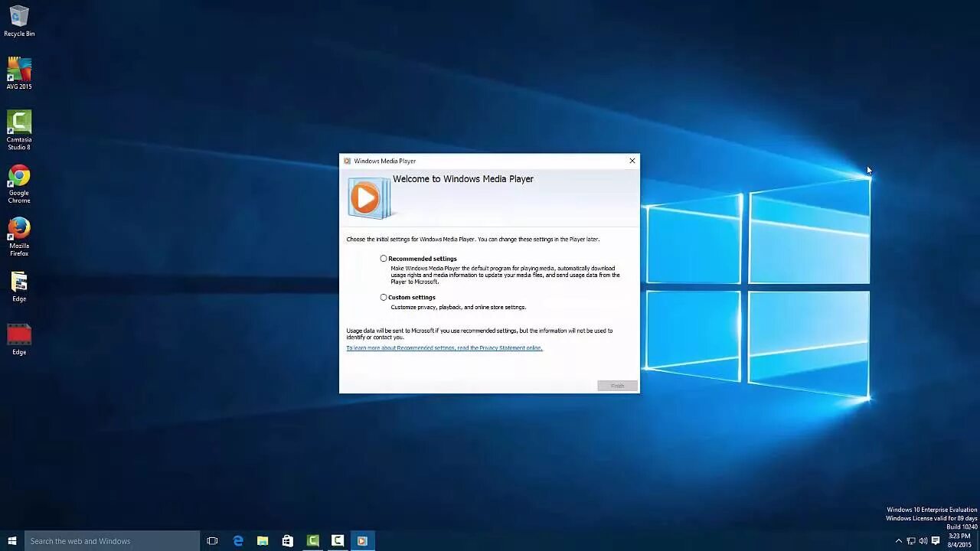This screenshot has height=551, width=980.
Task: Select the Recommended settings radio button
Action: click(384, 259)
